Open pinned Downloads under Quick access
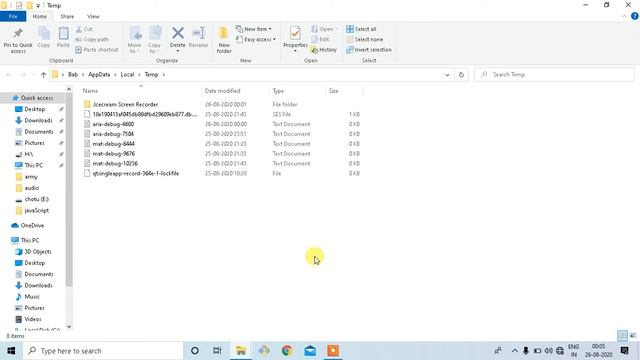Image resolution: width=640 pixels, height=360 pixels. pos(38,120)
